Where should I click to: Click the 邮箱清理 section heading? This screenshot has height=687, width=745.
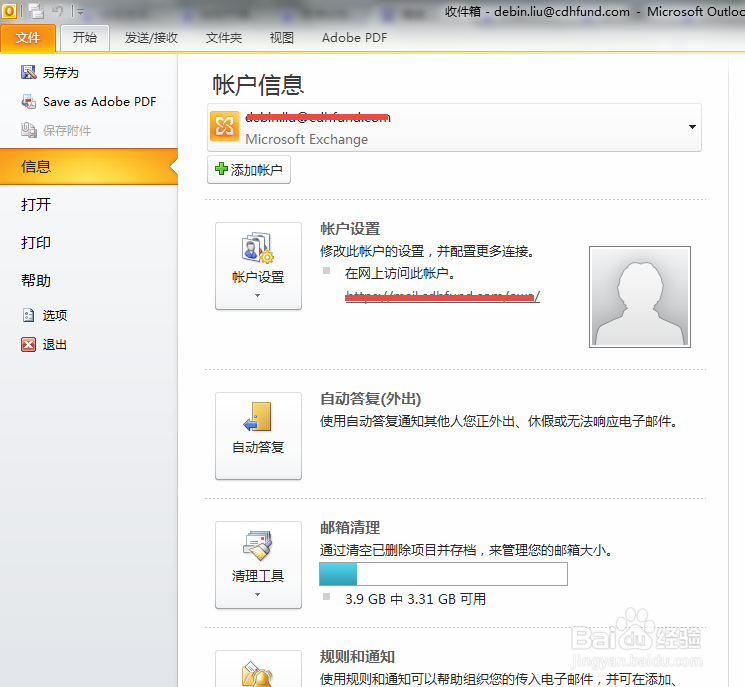[350, 528]
